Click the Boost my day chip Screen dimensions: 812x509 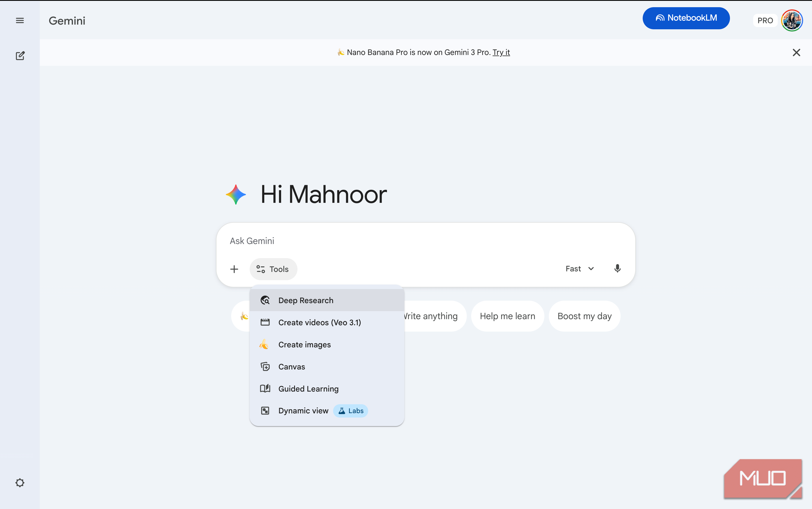pos(584,316)
